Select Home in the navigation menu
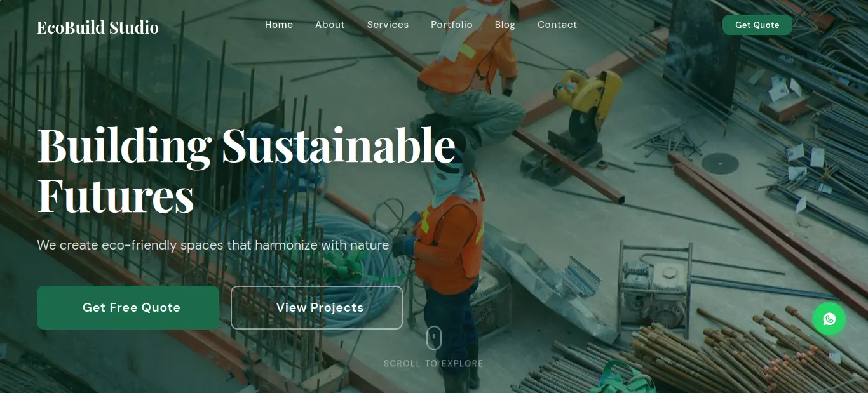Screen dimensions: 868x393 coord(279,25)
